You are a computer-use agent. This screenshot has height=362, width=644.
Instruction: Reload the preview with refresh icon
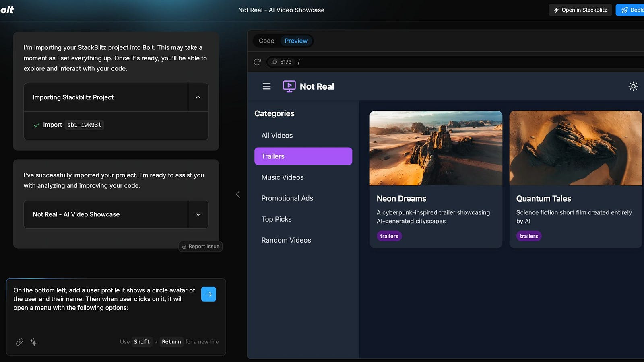[257, 62]
